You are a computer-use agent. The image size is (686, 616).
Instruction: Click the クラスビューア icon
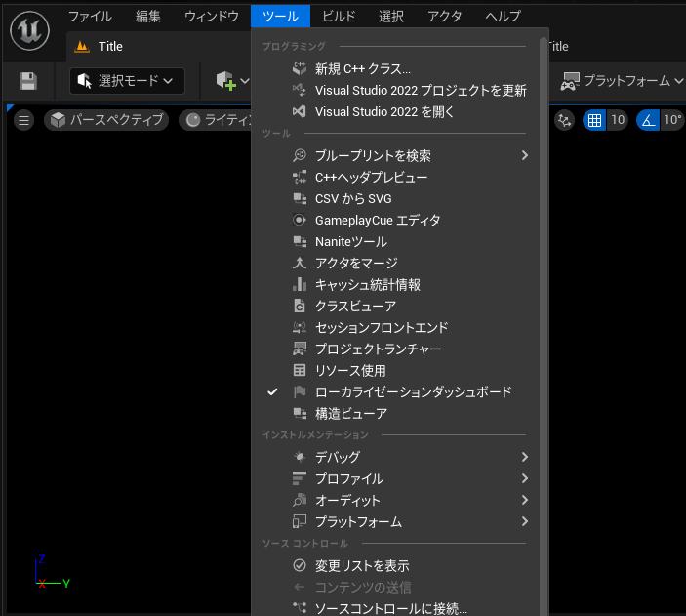click(300, 306)
